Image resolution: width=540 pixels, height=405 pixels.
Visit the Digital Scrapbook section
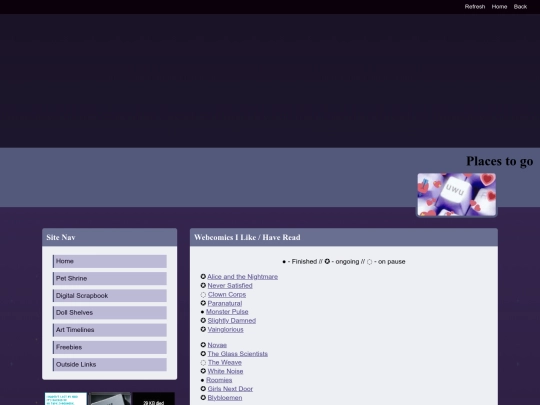110,295
